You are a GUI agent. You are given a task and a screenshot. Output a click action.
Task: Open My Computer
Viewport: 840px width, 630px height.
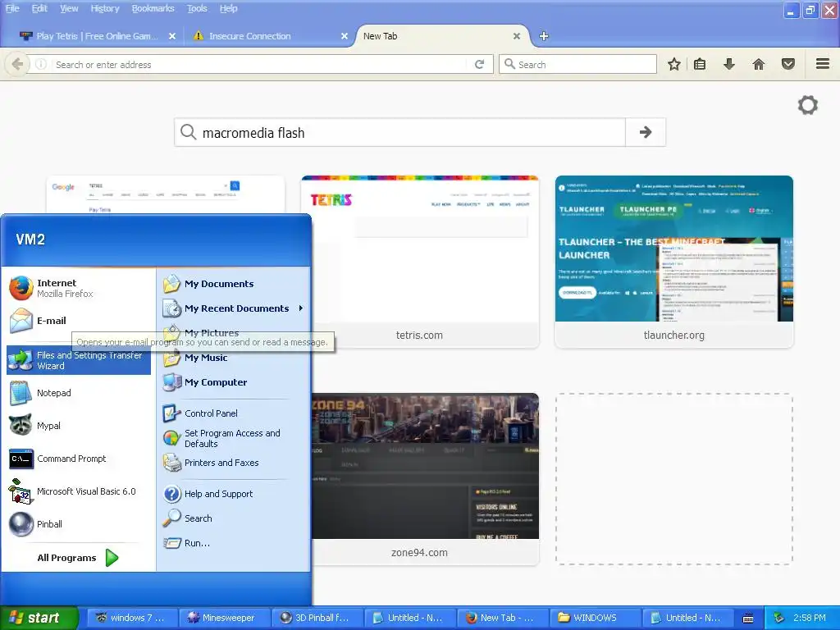coord(234,382)
